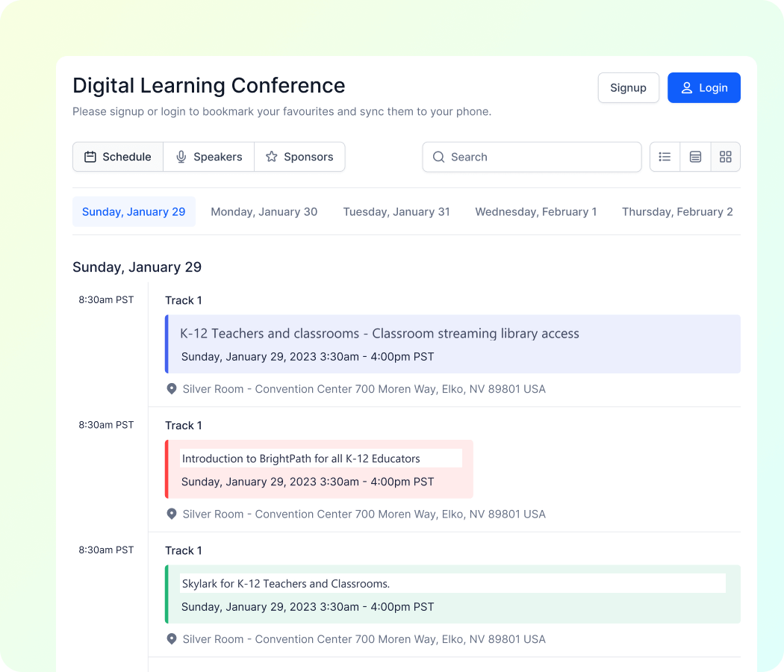Click 8:30am PST beside BrightPath session

pyautogui.click(x=106, y=425)
